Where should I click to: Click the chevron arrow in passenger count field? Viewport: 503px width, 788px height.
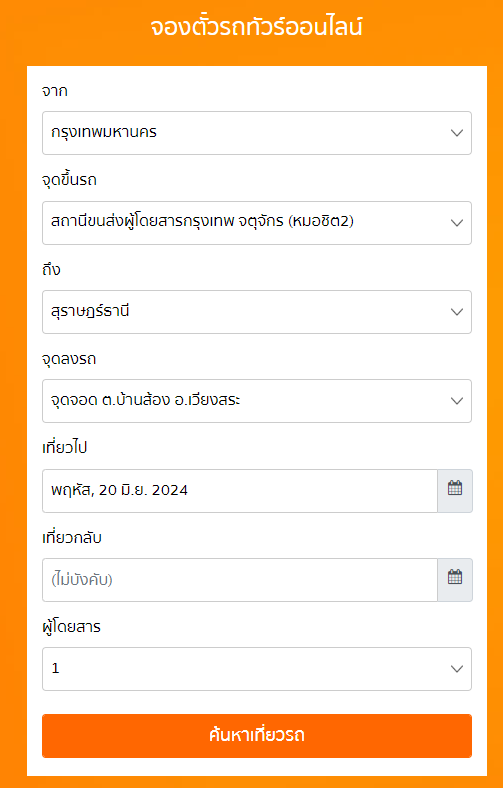pos(457,669)
